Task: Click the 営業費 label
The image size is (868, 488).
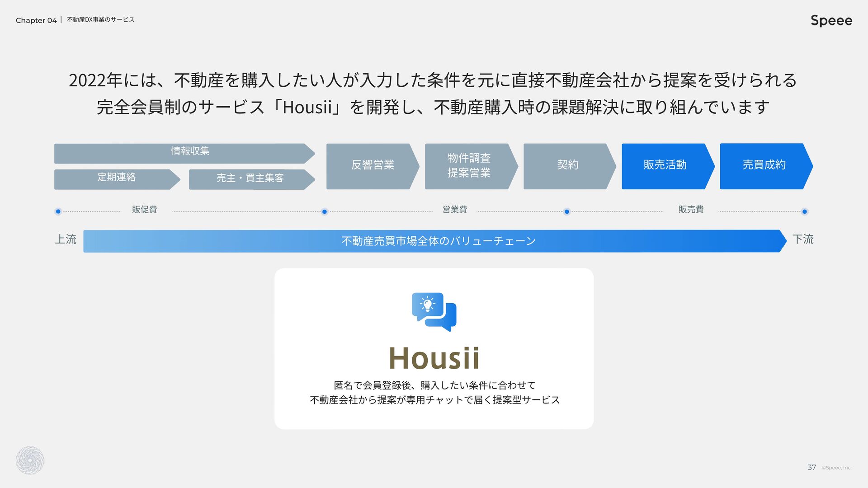Action: point(454,210)
